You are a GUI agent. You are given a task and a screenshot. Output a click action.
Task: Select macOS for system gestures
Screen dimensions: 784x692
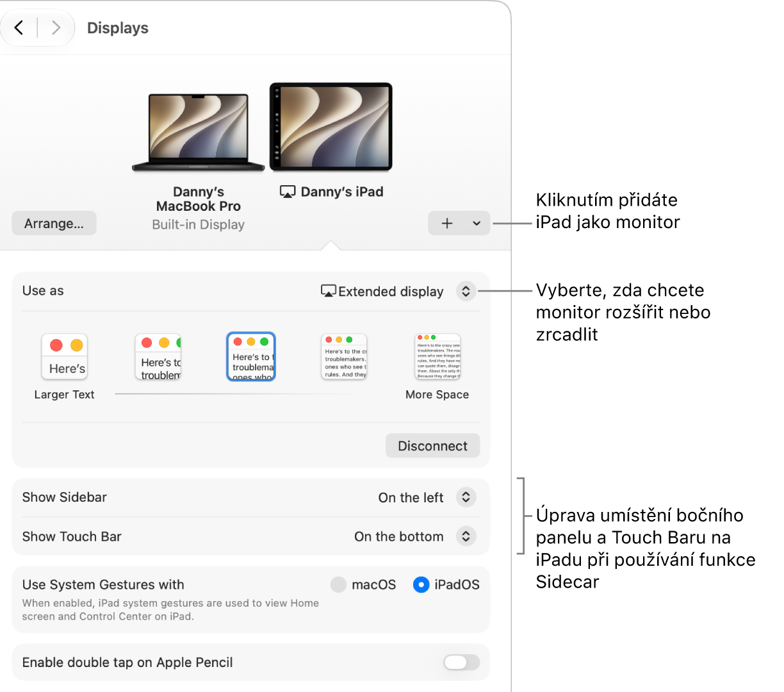tap(338, 584)
